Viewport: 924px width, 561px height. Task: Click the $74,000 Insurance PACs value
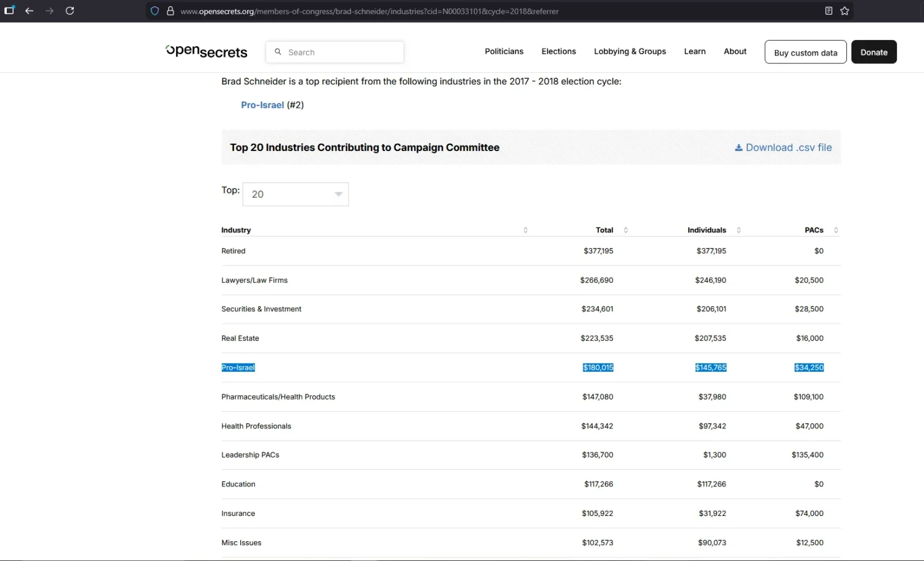[x=809, y=514]
